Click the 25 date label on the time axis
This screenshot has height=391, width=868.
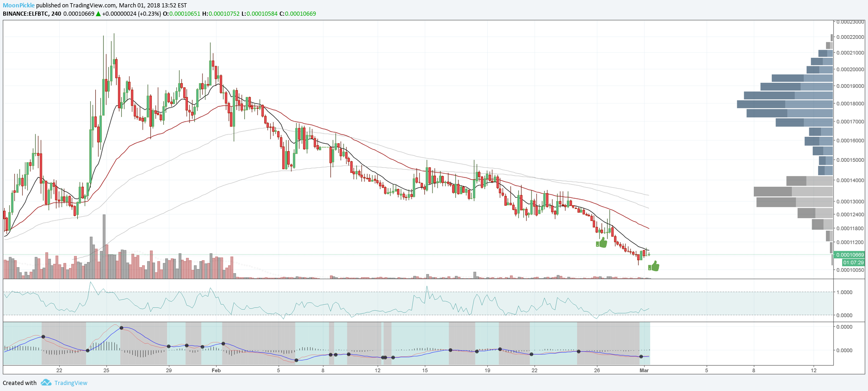coord(106,370)
